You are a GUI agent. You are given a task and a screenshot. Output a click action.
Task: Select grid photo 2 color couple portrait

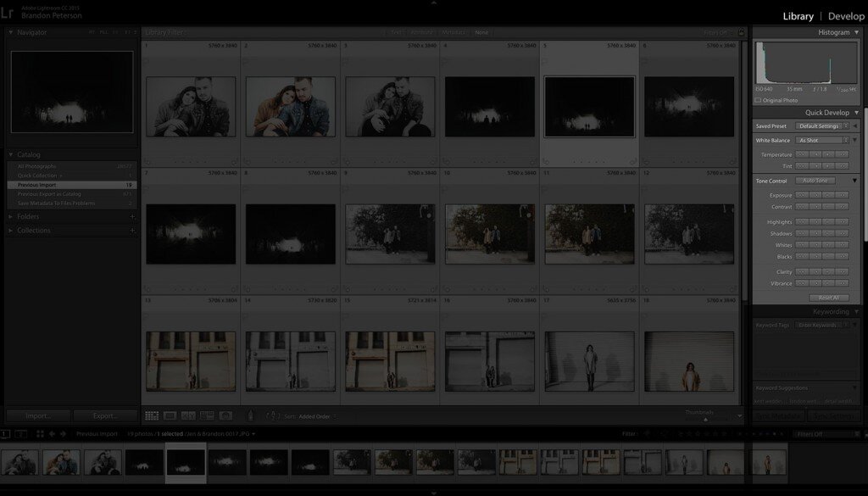tap(291, 107)
